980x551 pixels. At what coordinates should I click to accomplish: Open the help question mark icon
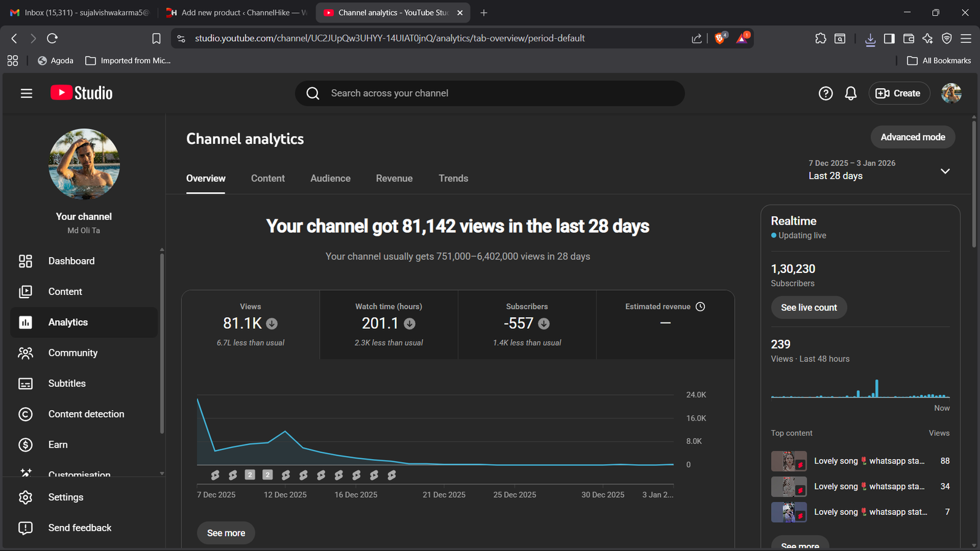coord(826,93)
